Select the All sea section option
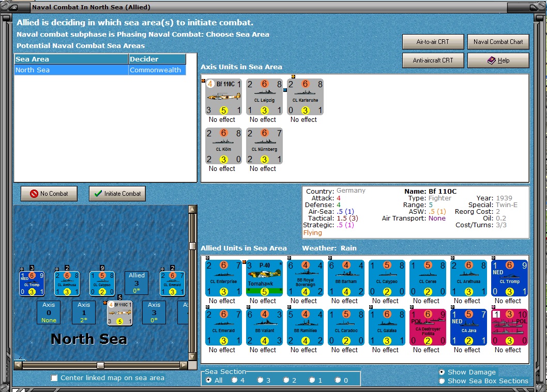The height and width of the screenshot is (392, 547). [x=208, y=380]
